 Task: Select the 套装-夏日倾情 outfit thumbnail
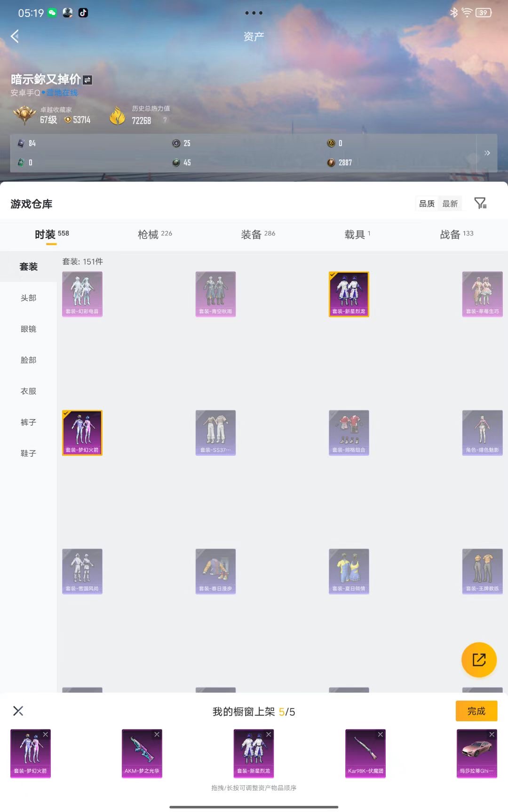click(x=349, y=571)
